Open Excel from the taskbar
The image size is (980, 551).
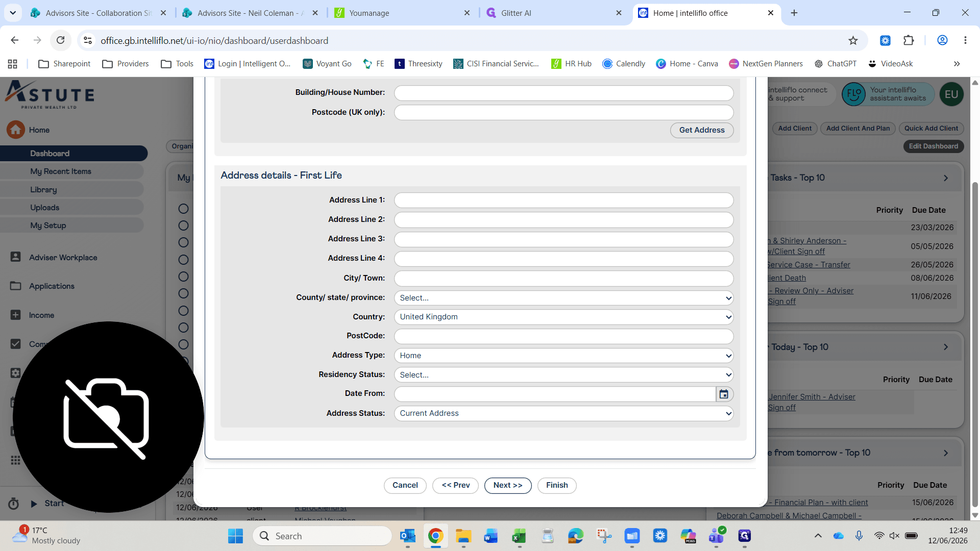pyautogui.click(x=519, y=536)
